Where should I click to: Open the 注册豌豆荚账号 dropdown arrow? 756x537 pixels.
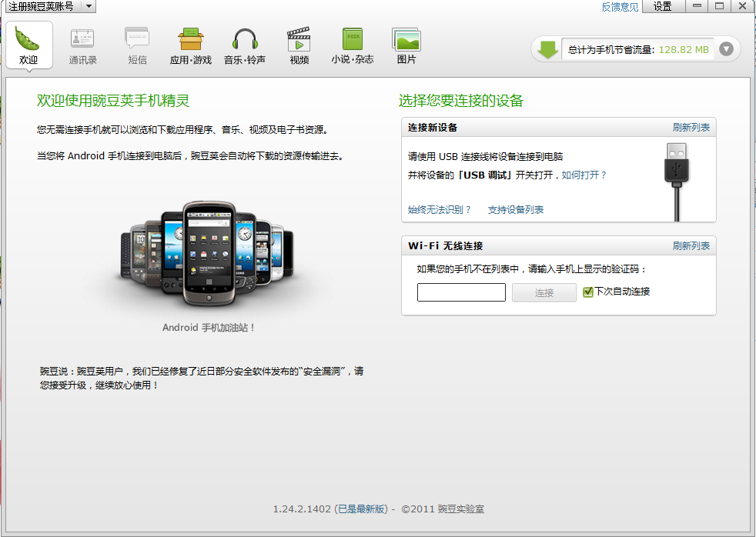pos(89,6)
